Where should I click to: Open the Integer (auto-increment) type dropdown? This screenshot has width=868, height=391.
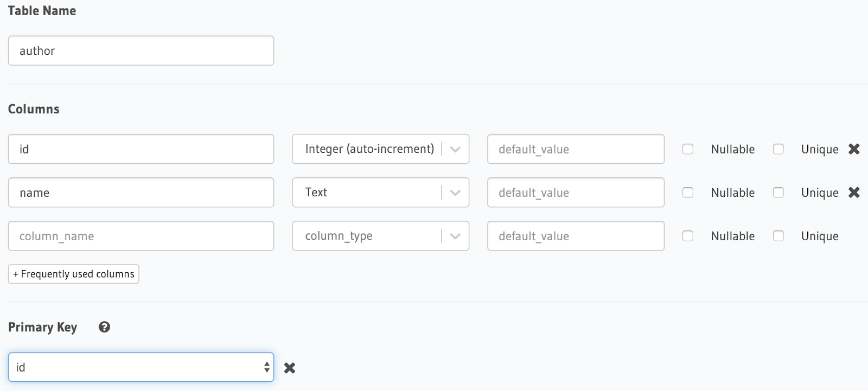[x=380, y=149]
